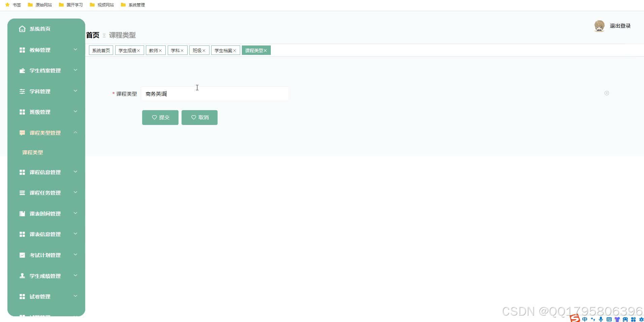The width and height of the screenshot is (644, 322).
Task: Click the 课程类型 input field
Action: pos(215,94)
